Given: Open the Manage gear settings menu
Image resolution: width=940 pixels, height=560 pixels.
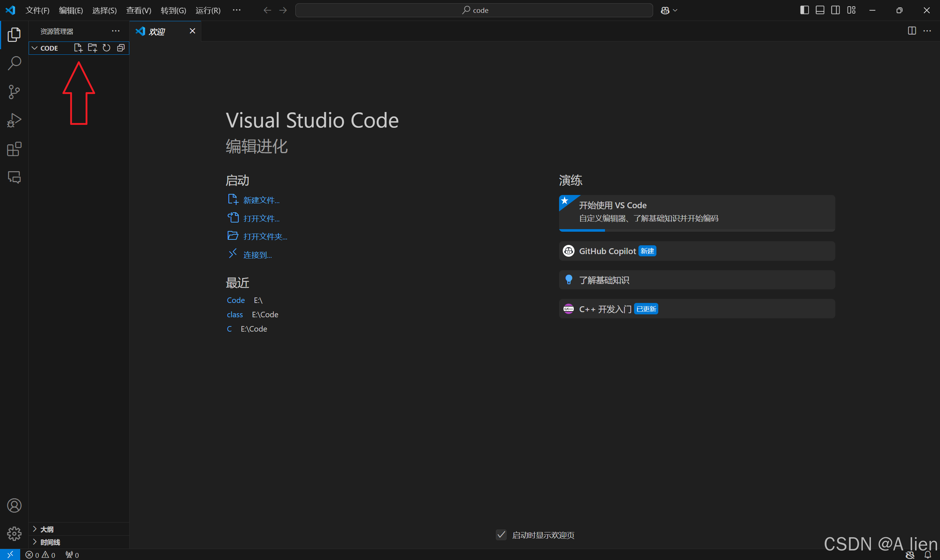Looking at the screenshot, I should pyautogui.click(x=14, y=534).
